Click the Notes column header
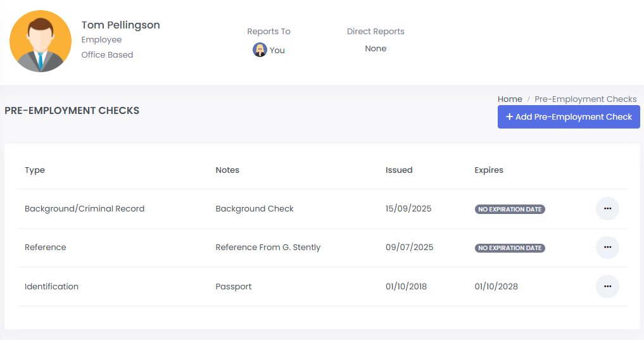644x340 pixels. tap(227, 170)
